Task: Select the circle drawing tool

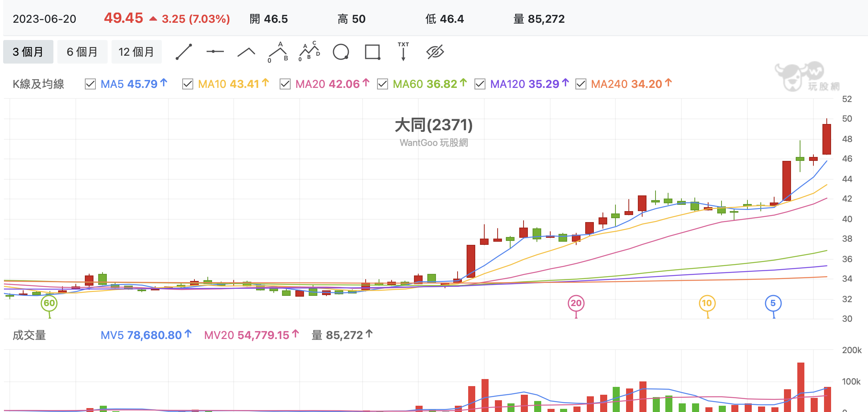Action: click(341, 52)
